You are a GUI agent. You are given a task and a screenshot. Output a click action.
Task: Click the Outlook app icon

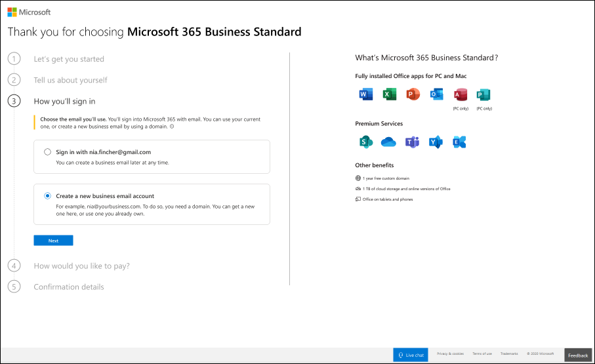pyautogui.click(x=436, y=94)
